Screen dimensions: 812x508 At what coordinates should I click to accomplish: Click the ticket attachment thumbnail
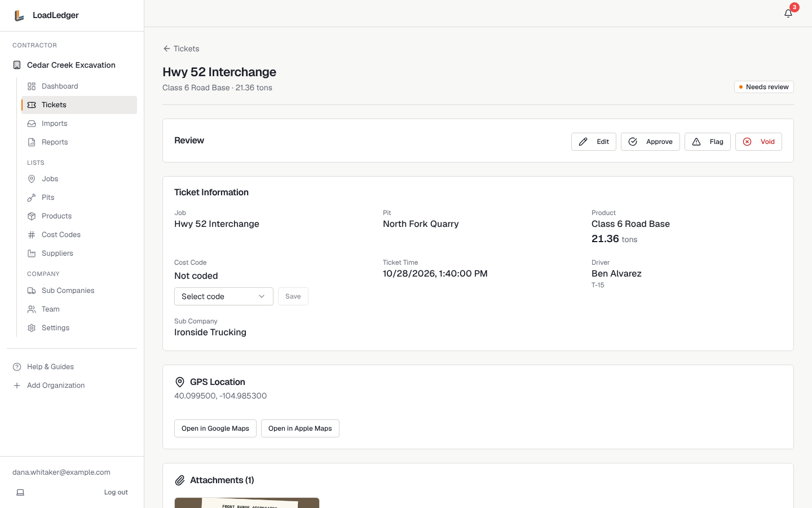tap(247, 503)
